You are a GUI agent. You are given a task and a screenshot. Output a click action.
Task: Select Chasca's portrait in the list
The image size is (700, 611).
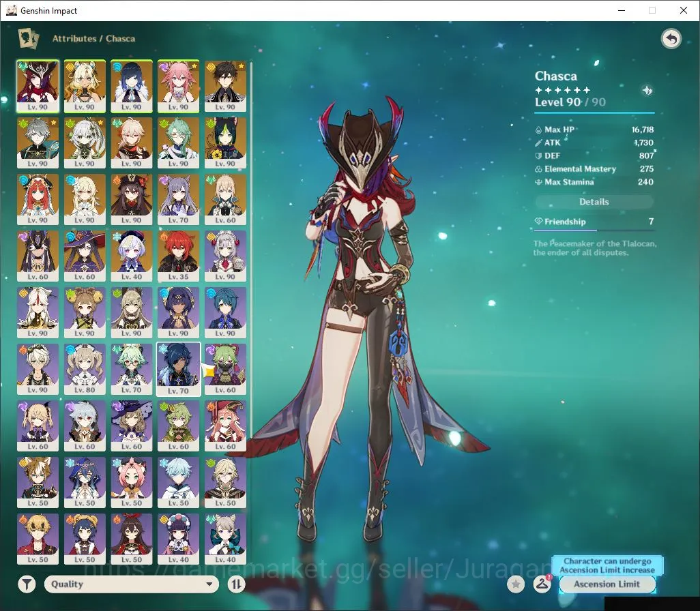pyautogui.click(x=38, y=86)
